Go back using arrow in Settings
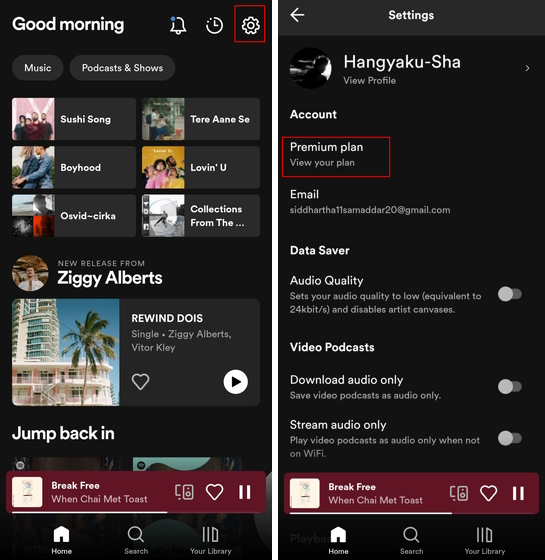Screen dimensions: 545x560 (297, 15)
